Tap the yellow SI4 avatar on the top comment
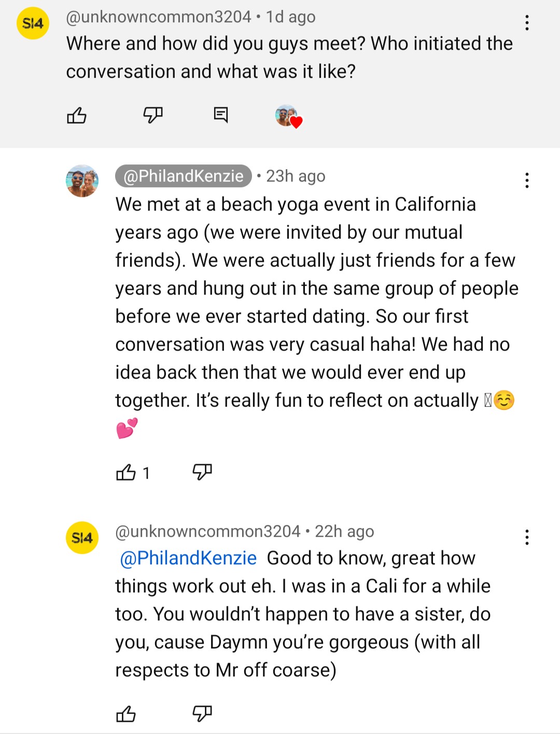Screen dimensions: 560x734 [x=33, y=23]
